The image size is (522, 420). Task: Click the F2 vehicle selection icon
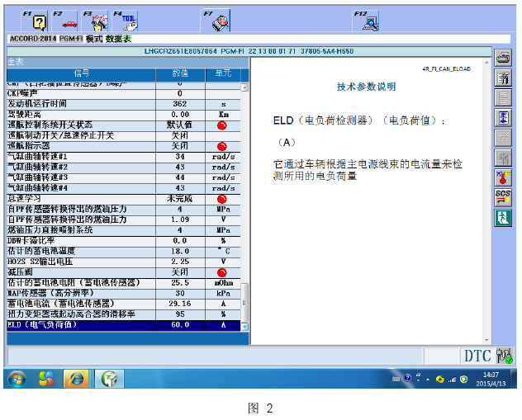pyautogui.click(x=64, y=21)
